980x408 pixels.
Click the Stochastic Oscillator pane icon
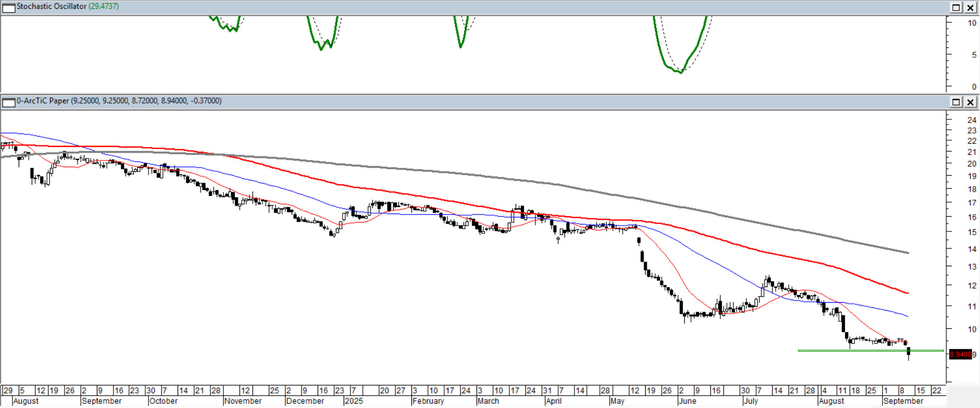click(x=9, y=7)
